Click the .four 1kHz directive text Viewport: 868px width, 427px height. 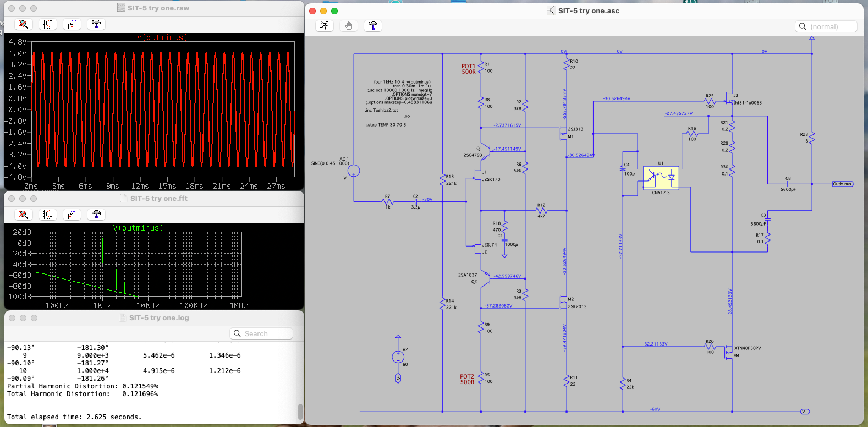pos(402,82)
